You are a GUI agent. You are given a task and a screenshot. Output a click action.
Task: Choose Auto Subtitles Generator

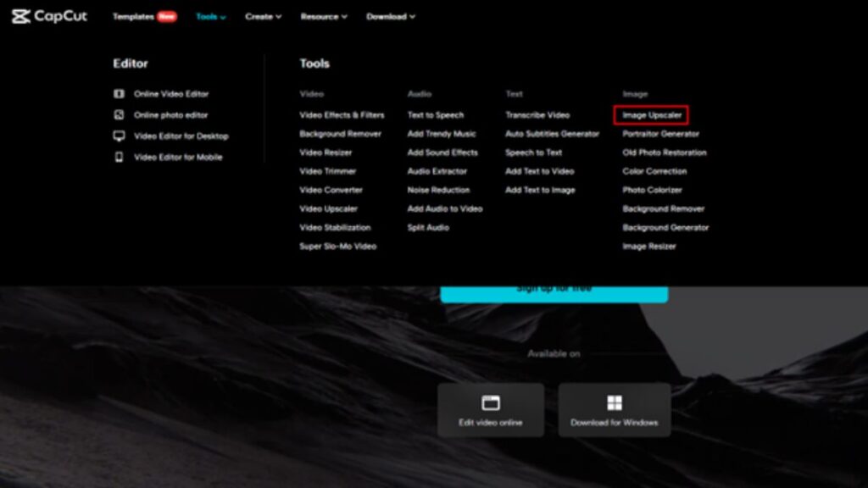point(553,134)
